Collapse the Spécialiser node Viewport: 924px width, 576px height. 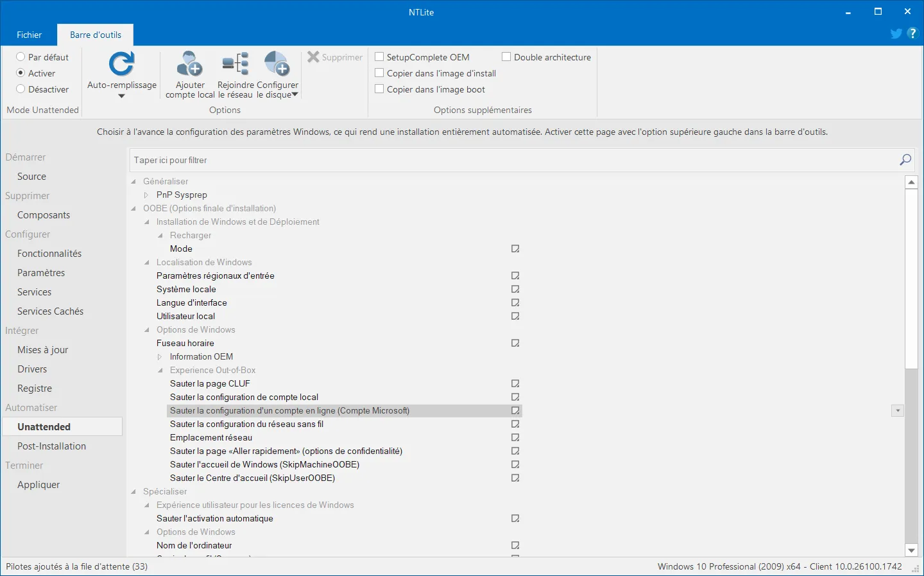[133, 492]
